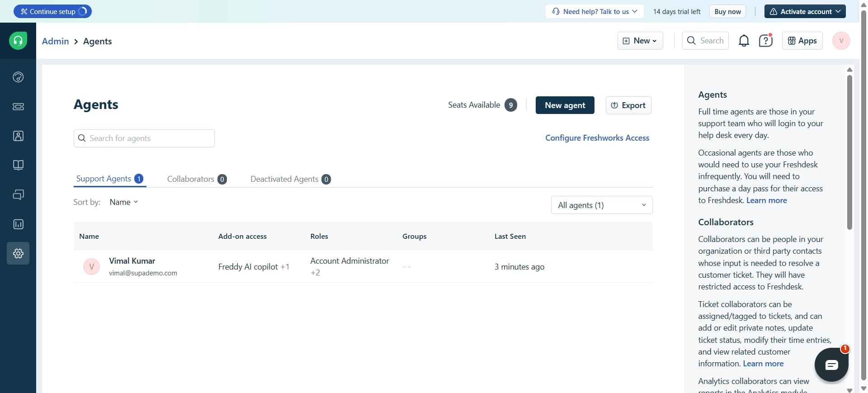Image resolution: width=868 pixels, height=393 pixels.
Task: Open the Dashboard icon in sidebar
Action: [x=18, y=77]
